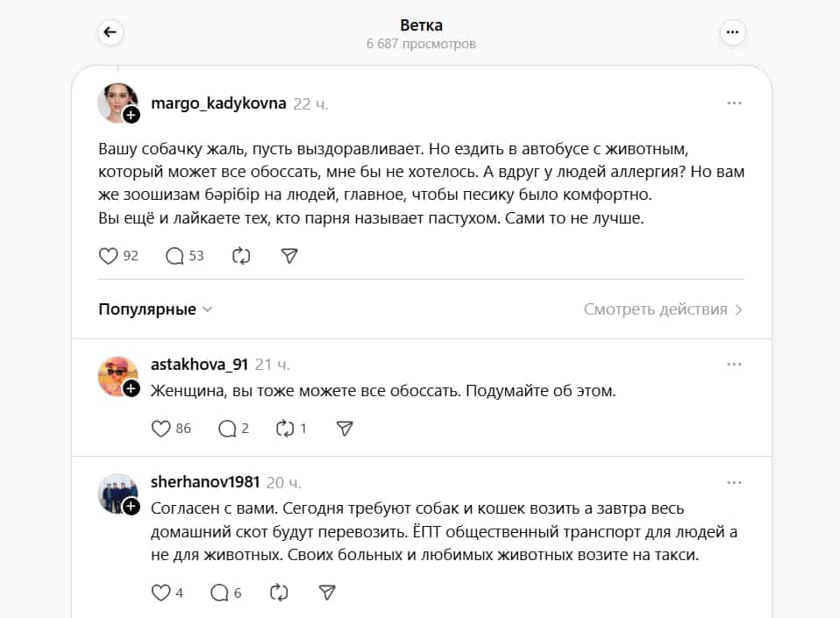Open more options for sherhanov1981's comment

coord(734,482)
